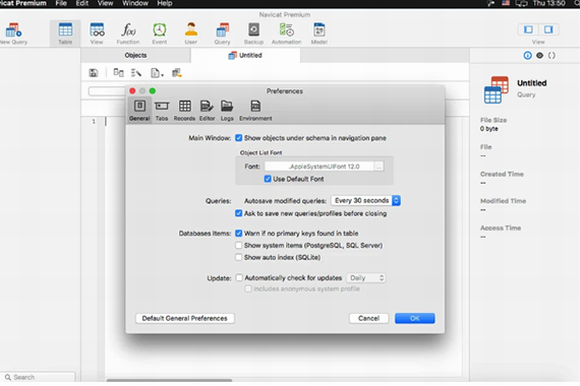Open the Model toolbar icon
Screen dimensions: 580x386
(319, 34)
